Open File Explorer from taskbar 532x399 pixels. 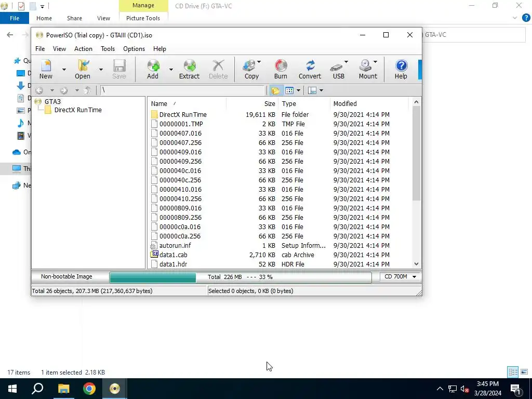tap(63, 389)
